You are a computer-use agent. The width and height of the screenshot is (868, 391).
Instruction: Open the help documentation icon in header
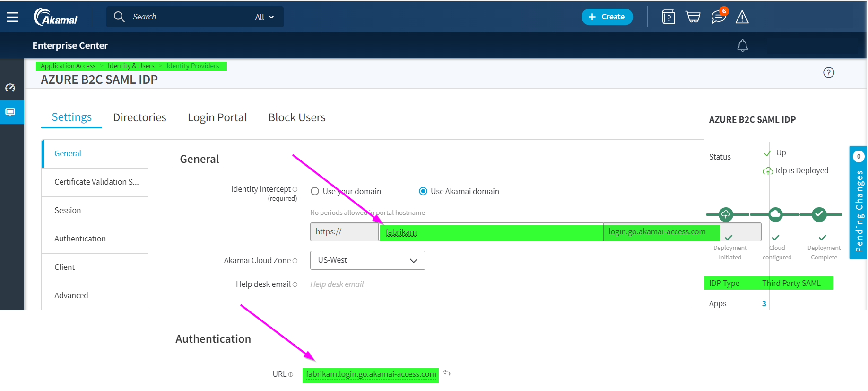coord(668,17)
